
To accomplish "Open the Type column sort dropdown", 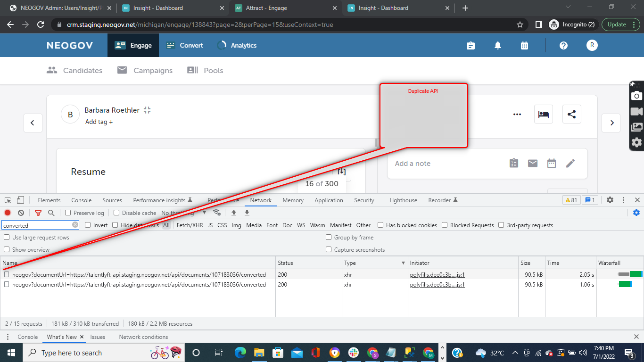I will point(403,263).
